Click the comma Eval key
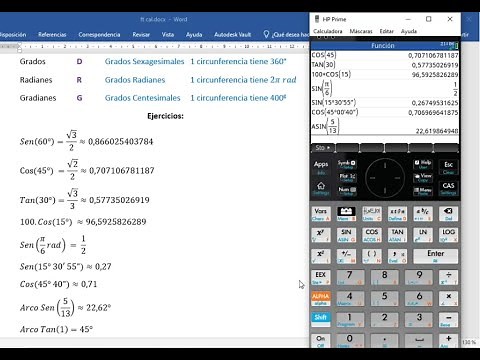This screenshot has height=360, width=480. point(397,256)
